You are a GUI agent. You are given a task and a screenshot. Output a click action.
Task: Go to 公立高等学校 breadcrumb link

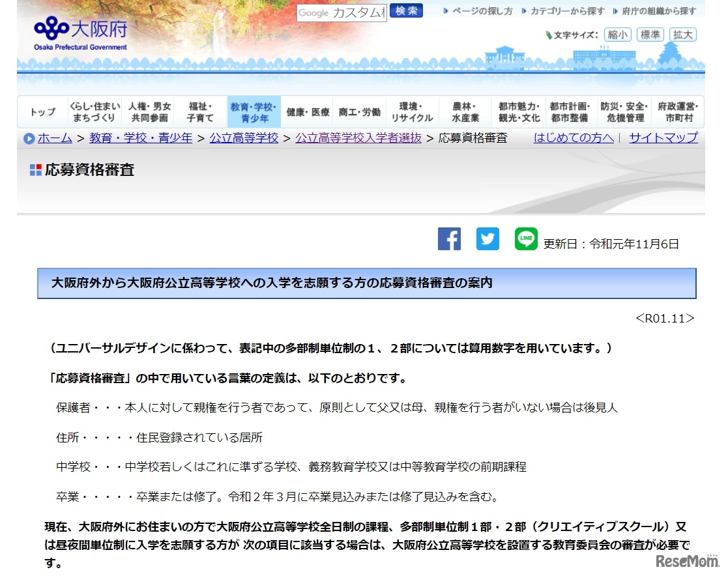tap(244, 138)
